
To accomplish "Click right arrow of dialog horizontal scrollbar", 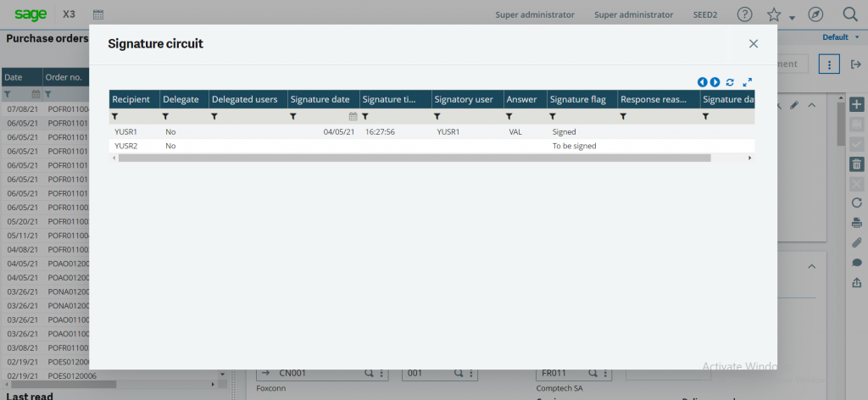I will pyautogui.click(x=750, y=158).
